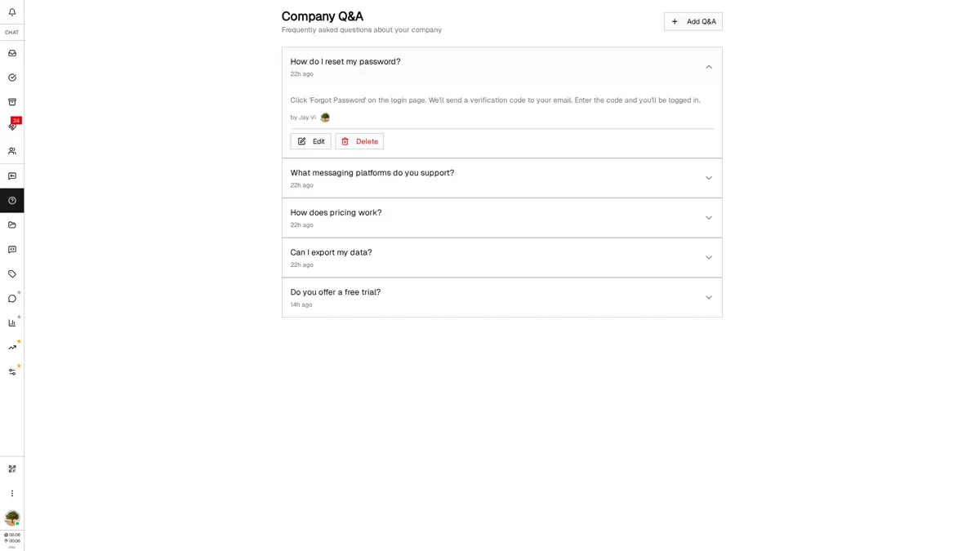Open the three-dot more menu in sidebar
This screenshot has height=551, width=980.
pos(12,494)
